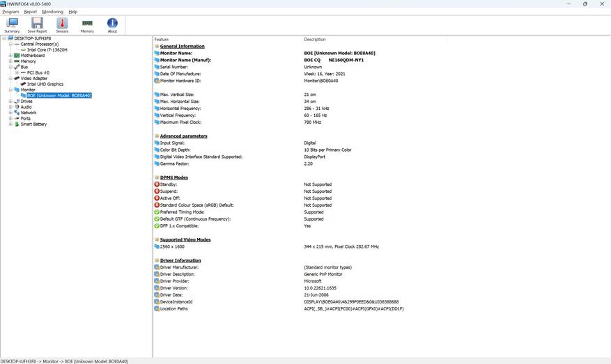
Task: Click the Save Report floppy icon
Action: point(37,25)
